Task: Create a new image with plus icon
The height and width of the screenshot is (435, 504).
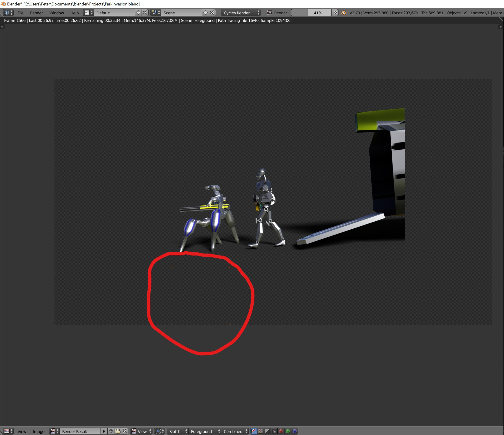Action: 111,431
